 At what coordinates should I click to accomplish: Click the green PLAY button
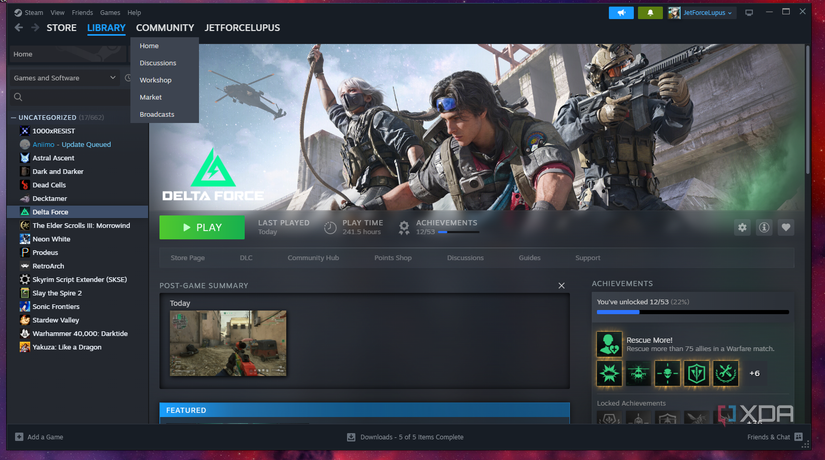pyautogui.click(x=202, y=227)
